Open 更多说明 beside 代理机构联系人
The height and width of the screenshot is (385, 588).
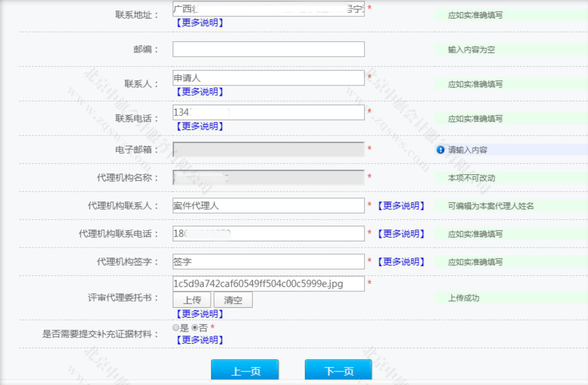click(401, 206)
